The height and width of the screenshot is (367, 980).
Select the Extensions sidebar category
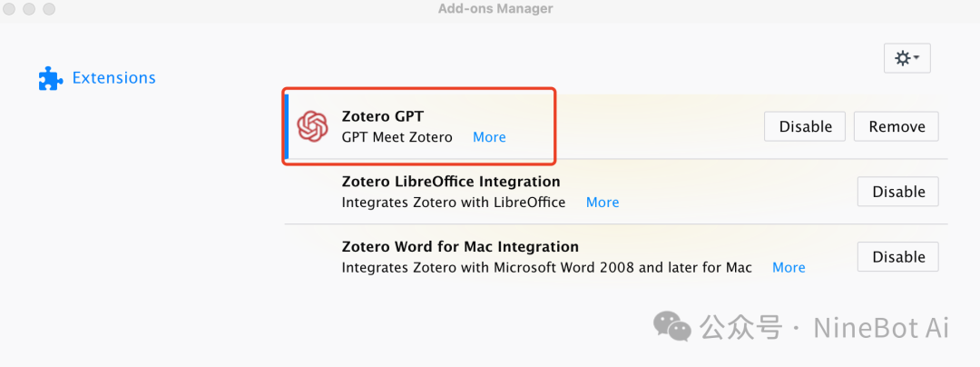coord(97,78)
